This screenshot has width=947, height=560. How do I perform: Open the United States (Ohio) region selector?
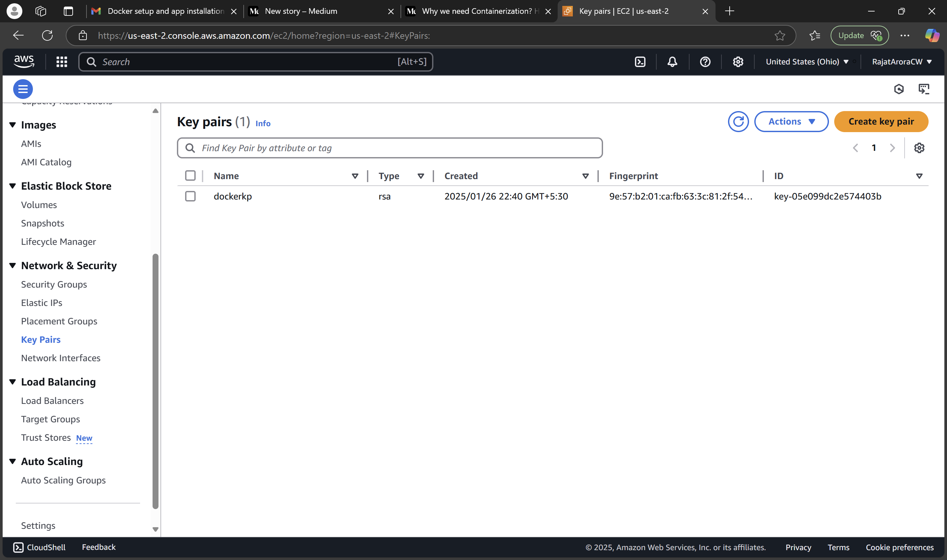807,62
